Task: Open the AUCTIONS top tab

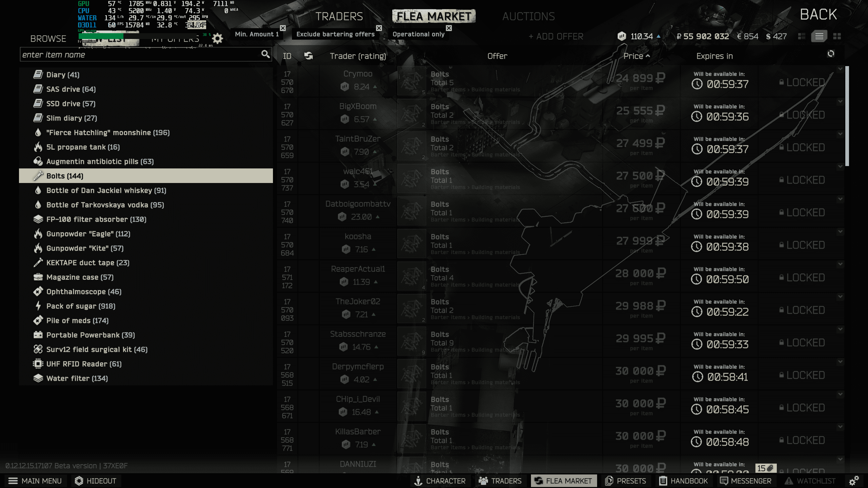Action: 529,16
